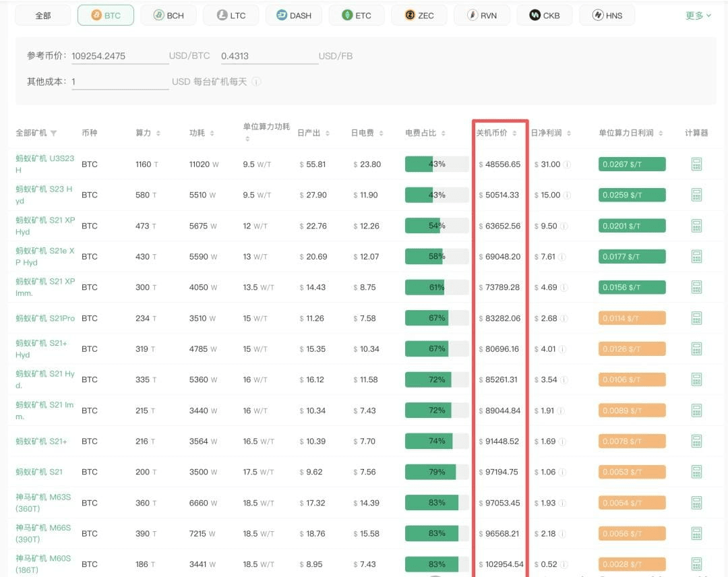Open calculator for 蚂蚁矿机 U3S23H row
This screenshot has height=577, width=728.
click(x=696, y=164)
